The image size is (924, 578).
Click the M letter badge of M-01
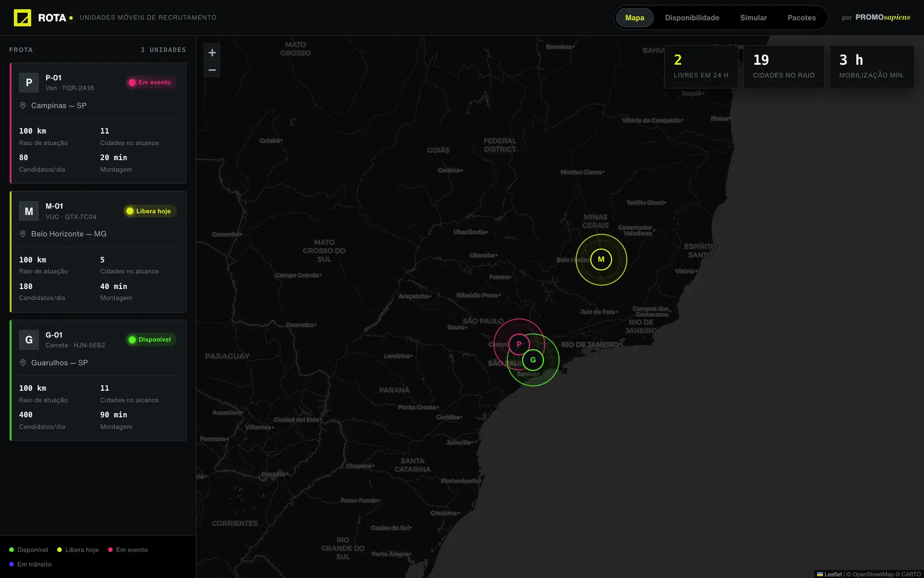point(29,211)
